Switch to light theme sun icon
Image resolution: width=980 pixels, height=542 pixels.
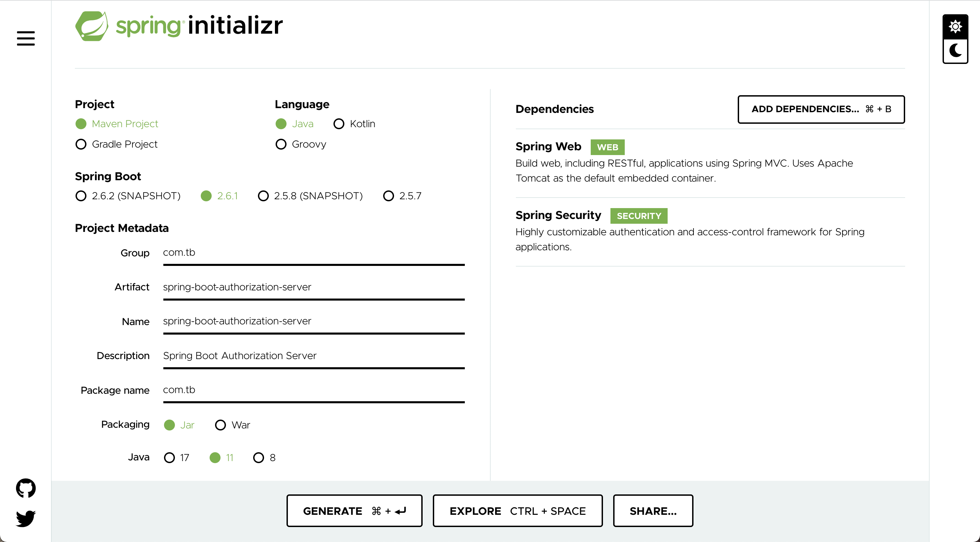click(955, 27)
